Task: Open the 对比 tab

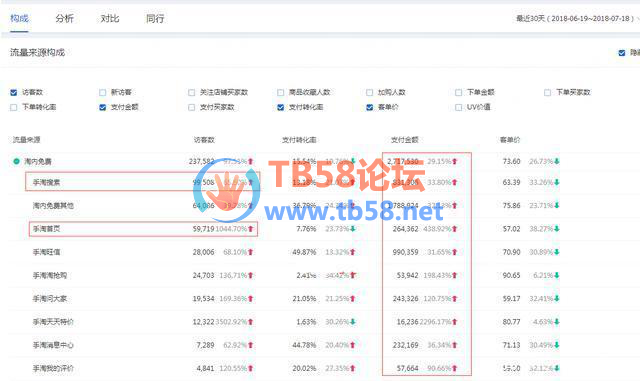Action: (x=110, y=18)
